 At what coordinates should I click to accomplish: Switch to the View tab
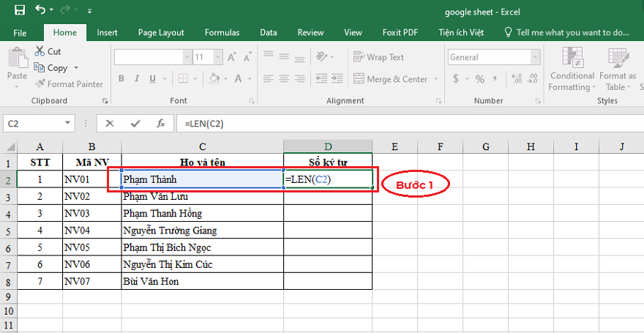coord(353,33)
